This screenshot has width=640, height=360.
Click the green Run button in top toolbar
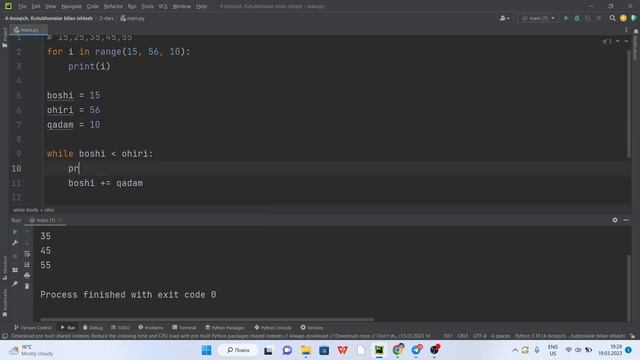coord(566,18)
